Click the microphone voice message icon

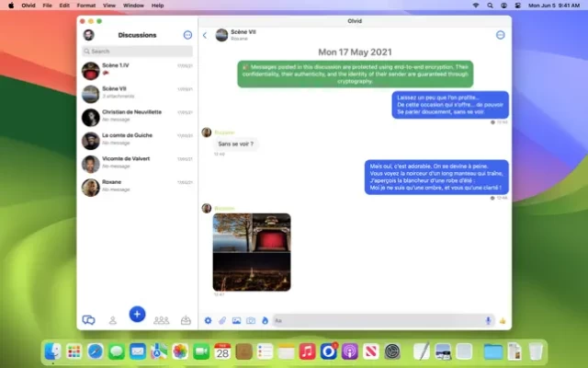[488, 320]
